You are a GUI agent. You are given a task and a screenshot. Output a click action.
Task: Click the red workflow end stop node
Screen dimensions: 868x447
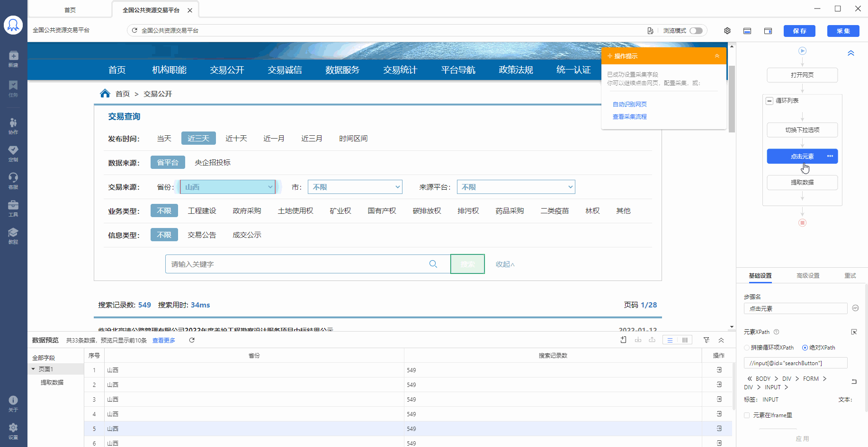point(802,223)
